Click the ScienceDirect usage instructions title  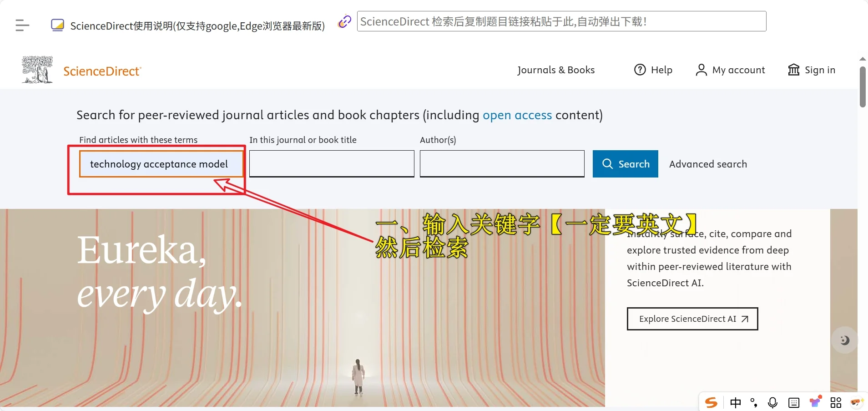[x=197, y=25]
